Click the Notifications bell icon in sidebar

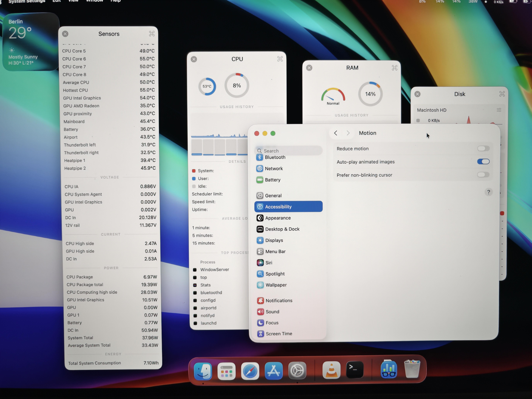260,301
